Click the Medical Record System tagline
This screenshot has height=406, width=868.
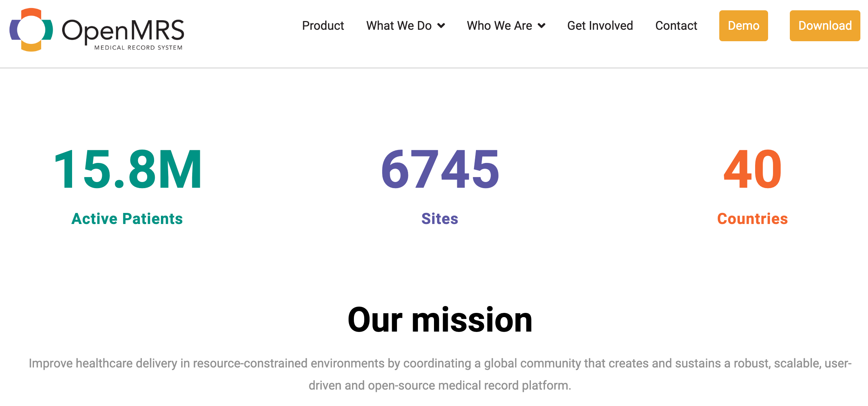pos(138,48)
